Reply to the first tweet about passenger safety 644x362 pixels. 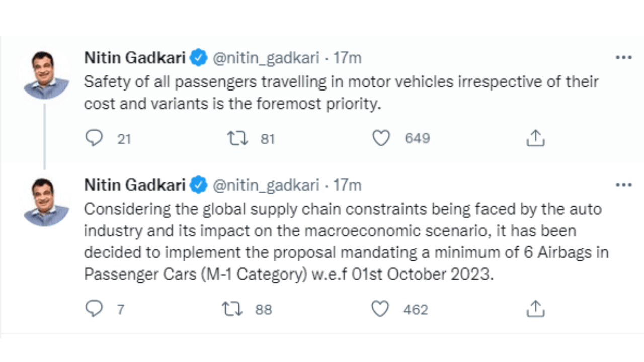[94, 138]
